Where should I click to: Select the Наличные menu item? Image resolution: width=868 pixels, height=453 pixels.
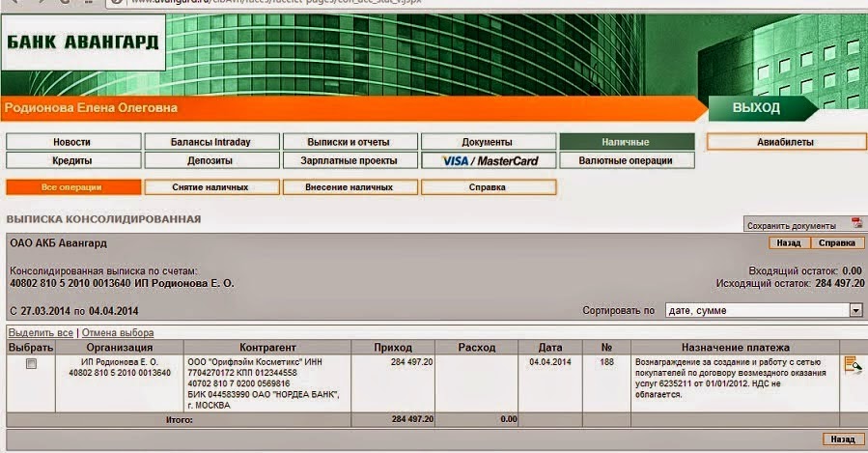[x=628, y=142]
